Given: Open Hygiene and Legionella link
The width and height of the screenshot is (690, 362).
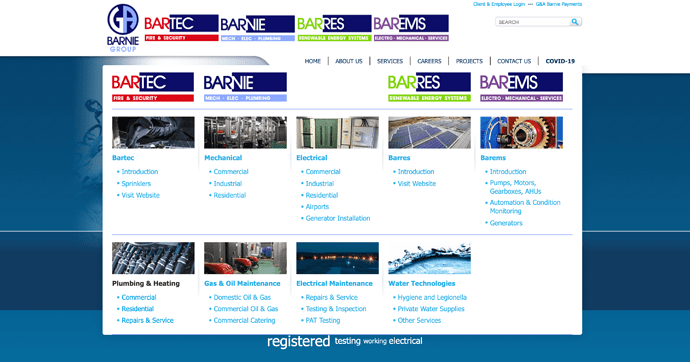Looking at the screenshot, I should point(432,297).
